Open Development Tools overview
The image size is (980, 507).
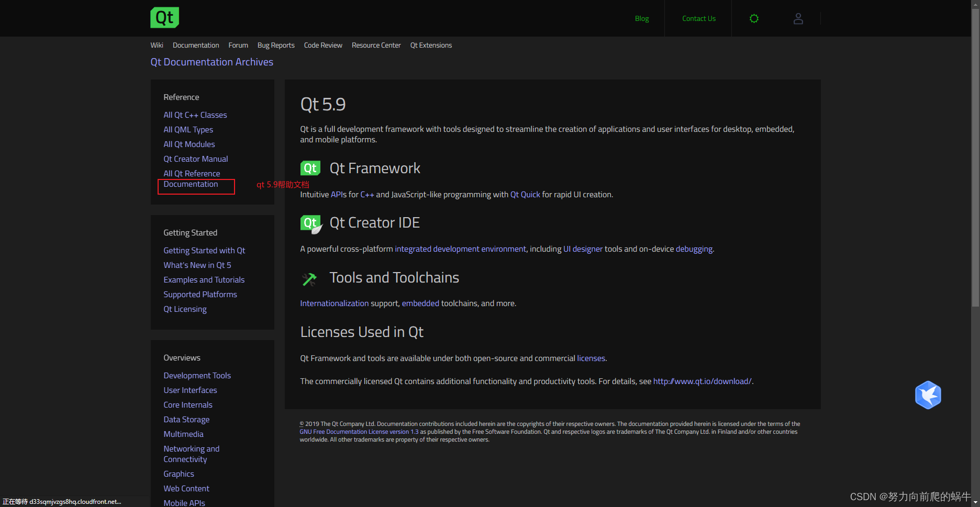[x=197, y=375]
